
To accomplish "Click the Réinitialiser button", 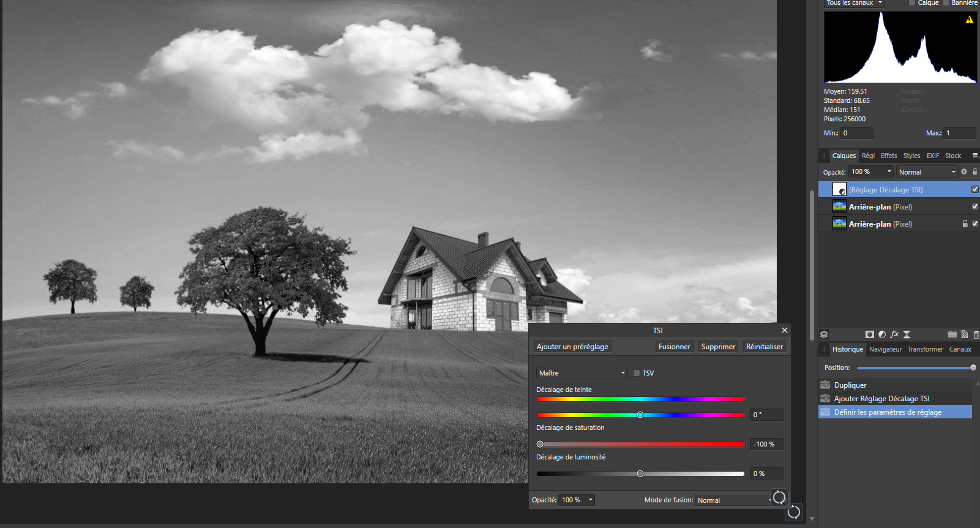I will (765, 347).
